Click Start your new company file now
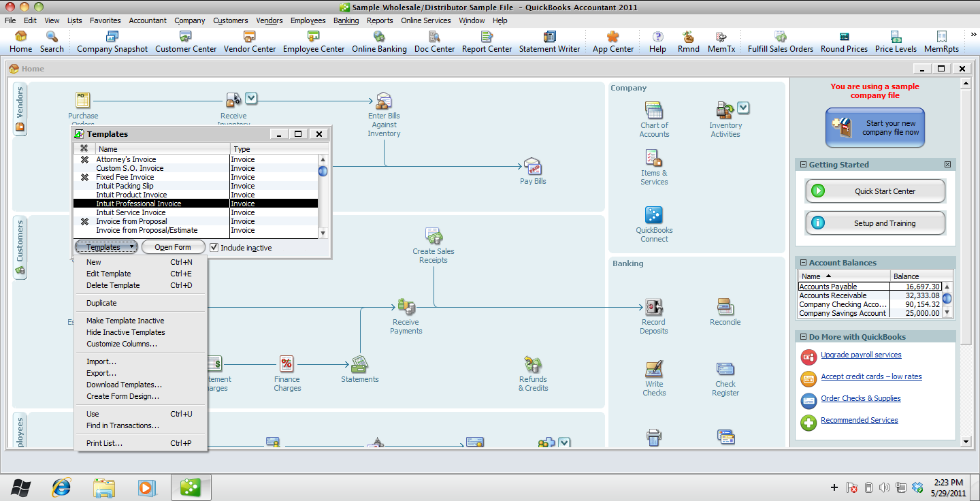Screen dimensions: 980x501 point(875,127)
